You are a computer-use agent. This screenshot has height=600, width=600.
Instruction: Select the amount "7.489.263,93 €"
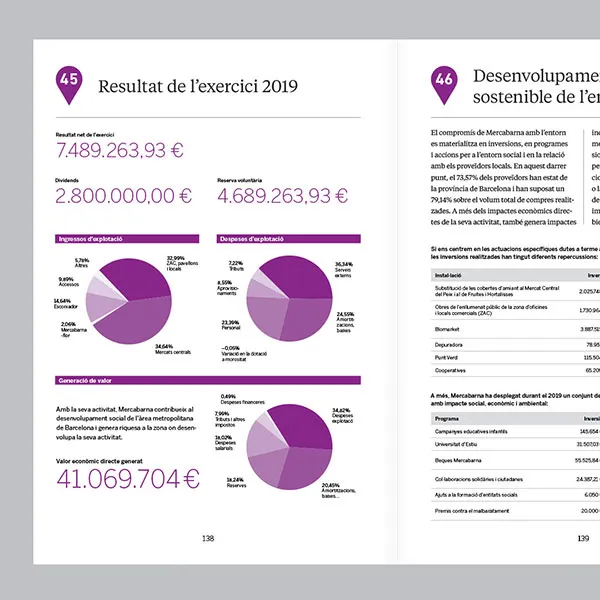(x=120, y=150)
